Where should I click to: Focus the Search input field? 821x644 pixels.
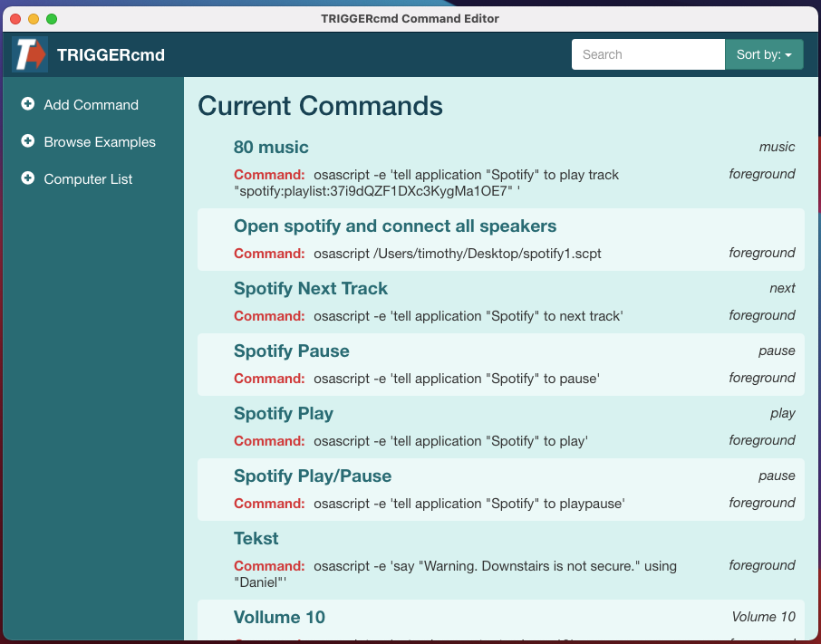coord(648,54)
